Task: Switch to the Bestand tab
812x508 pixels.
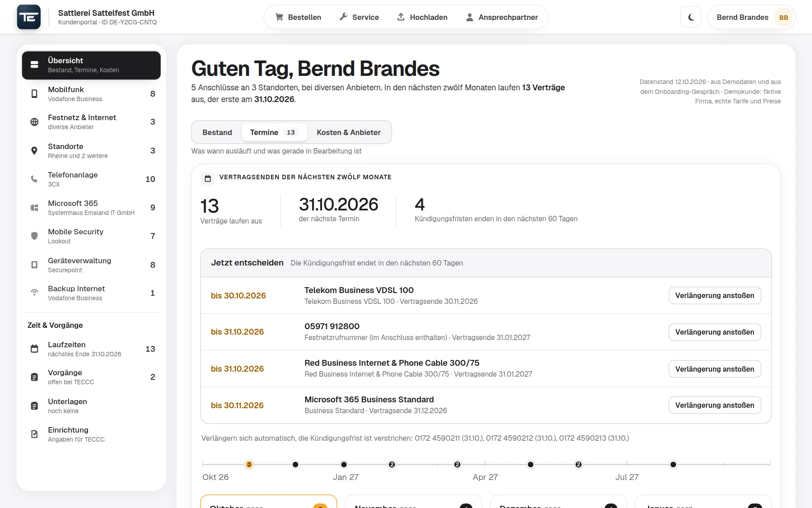Action: tap(217, 132)
